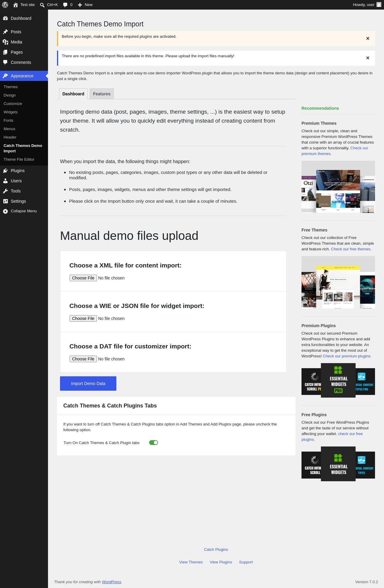
Task: Click the Support footer link
Action: [x=246, y=562]
